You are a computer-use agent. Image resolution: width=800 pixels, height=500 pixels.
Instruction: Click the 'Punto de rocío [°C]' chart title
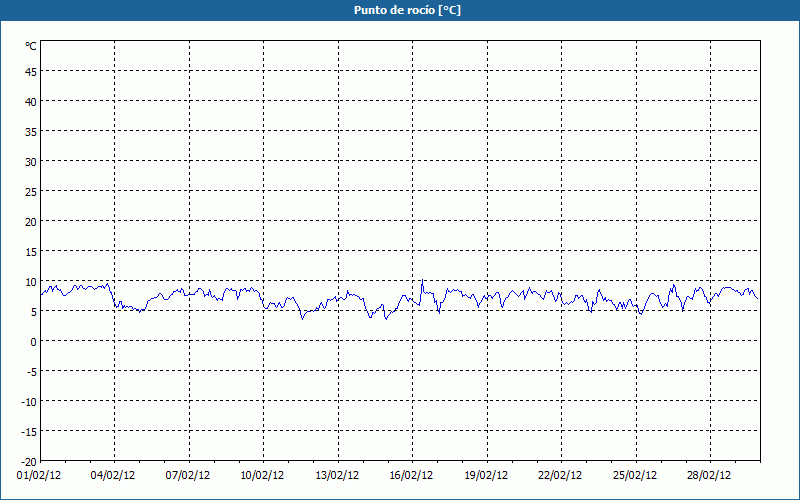[407, 10]
